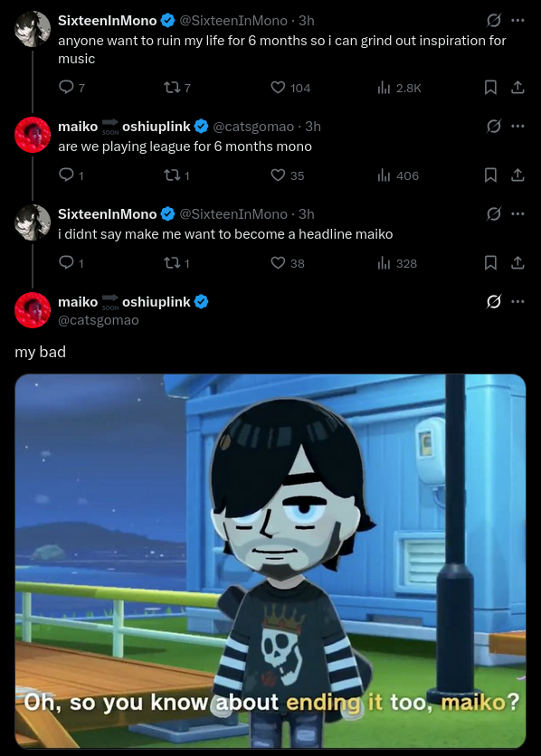Image resolution: width=541 pixels, height=756 pixels.
Task: Like the first tweet with 104 likes
Action: 278,88
